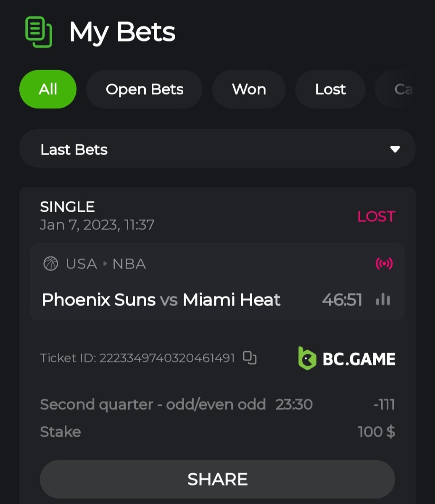Image resolution: width=435 pixels, height=504 pixels.
Task: Click the basketball sport icon
Action: click(51, 264)
